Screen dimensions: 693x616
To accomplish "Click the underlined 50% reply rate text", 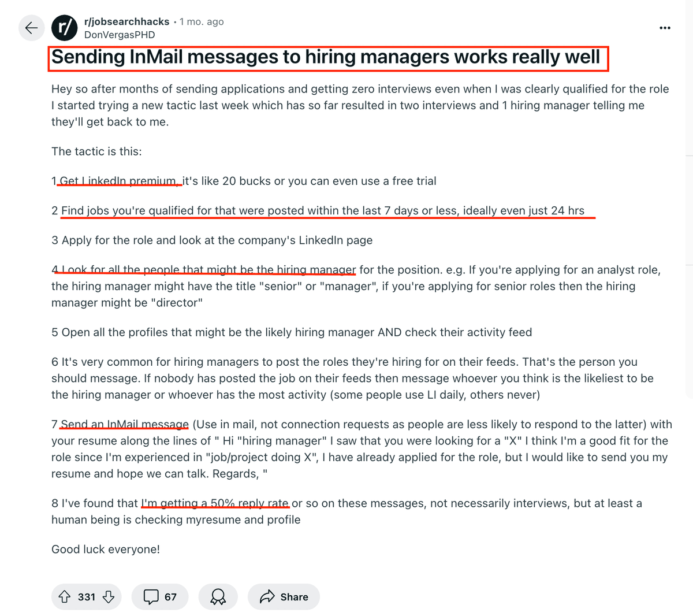I will (215, 503).
